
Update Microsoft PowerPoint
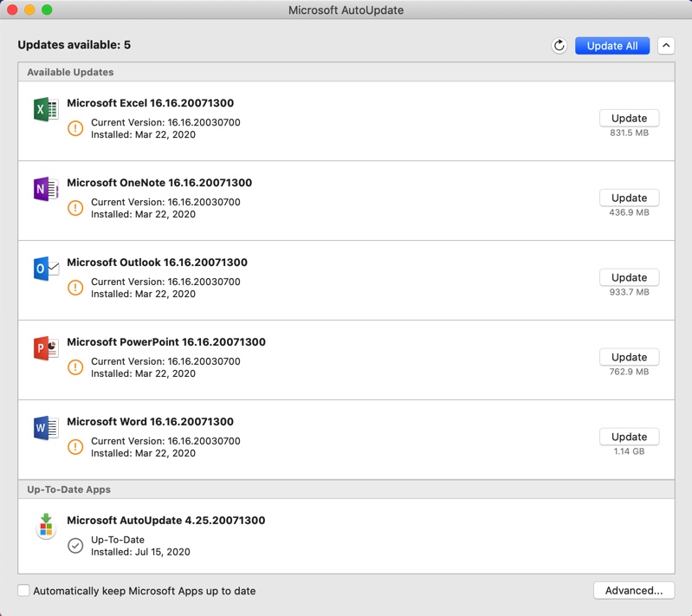point(629,357)
